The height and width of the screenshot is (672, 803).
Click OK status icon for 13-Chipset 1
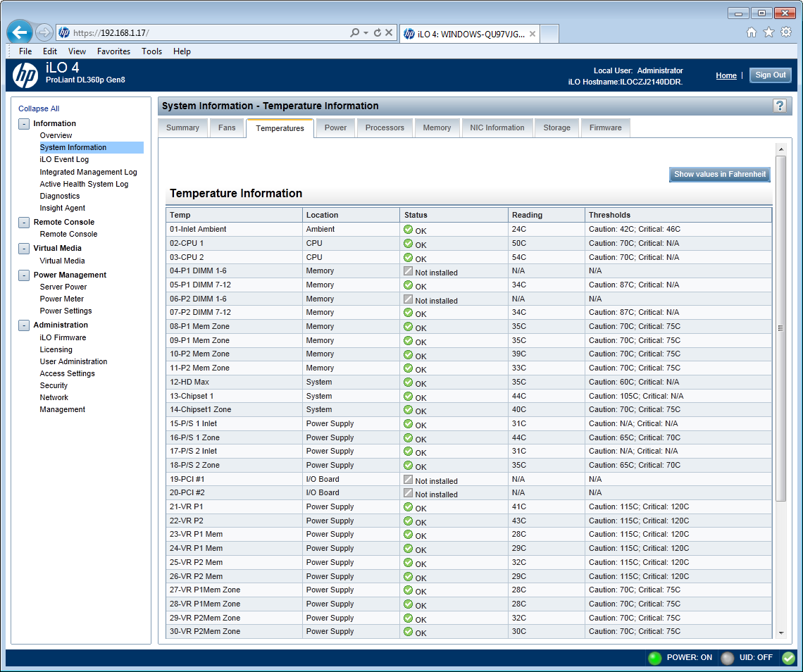[408, 396]
